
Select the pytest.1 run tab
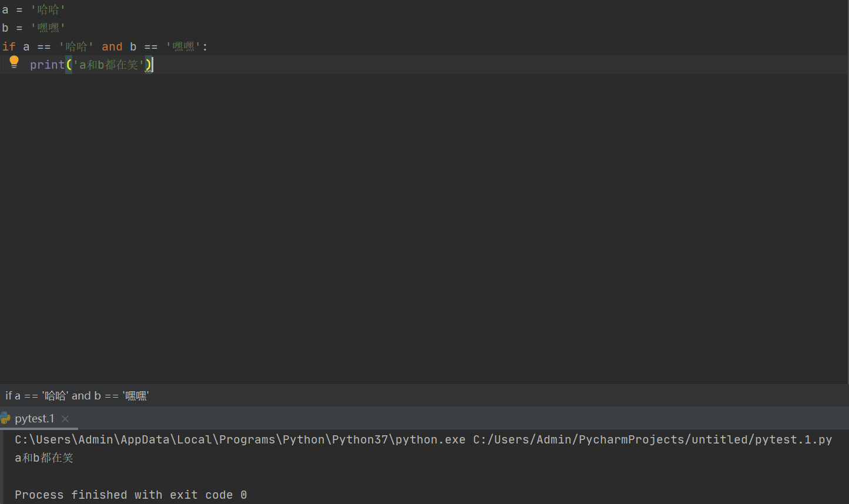[35, 418]
